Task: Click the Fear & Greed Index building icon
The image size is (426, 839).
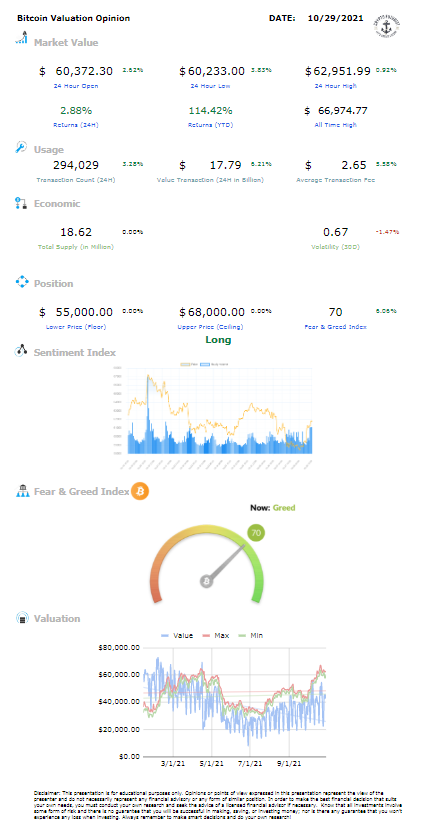Action: coord(22,491)
